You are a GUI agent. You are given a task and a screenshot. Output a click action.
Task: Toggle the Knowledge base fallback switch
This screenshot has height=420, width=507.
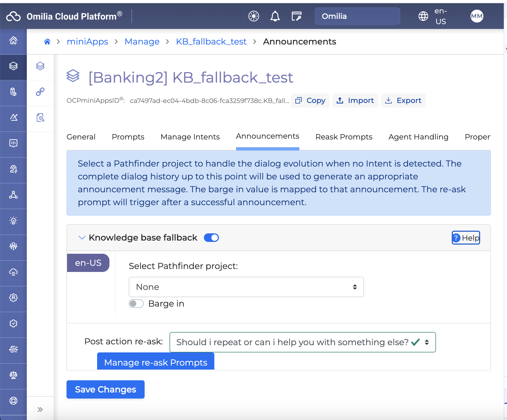211,238
